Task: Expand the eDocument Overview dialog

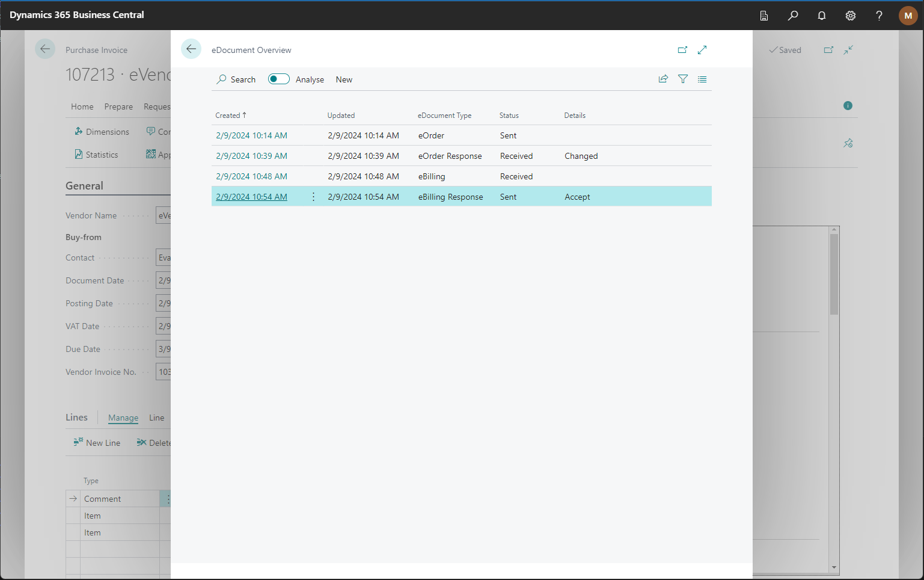Action: coord(702,50)
